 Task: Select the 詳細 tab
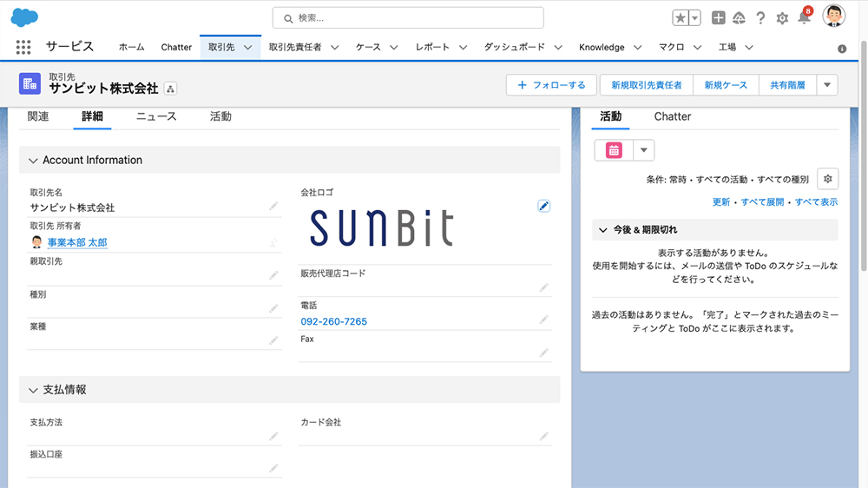click(x=92, y=116)
